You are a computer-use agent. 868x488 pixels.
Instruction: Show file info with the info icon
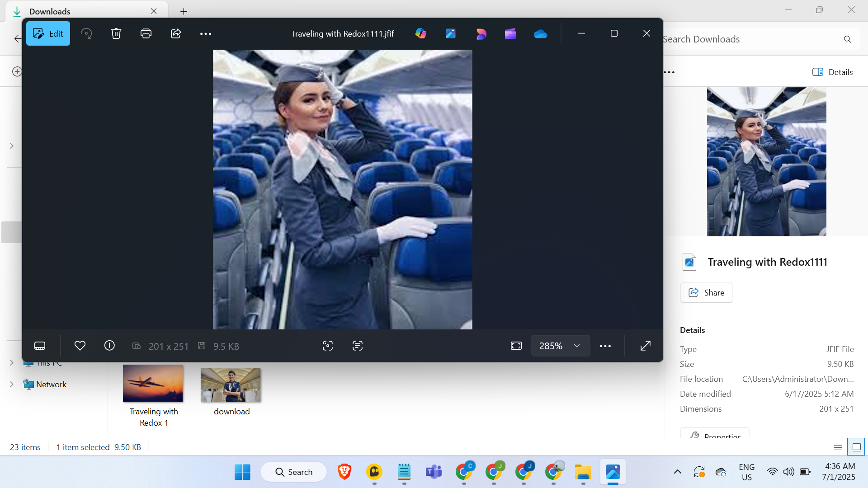click(109, 346)
